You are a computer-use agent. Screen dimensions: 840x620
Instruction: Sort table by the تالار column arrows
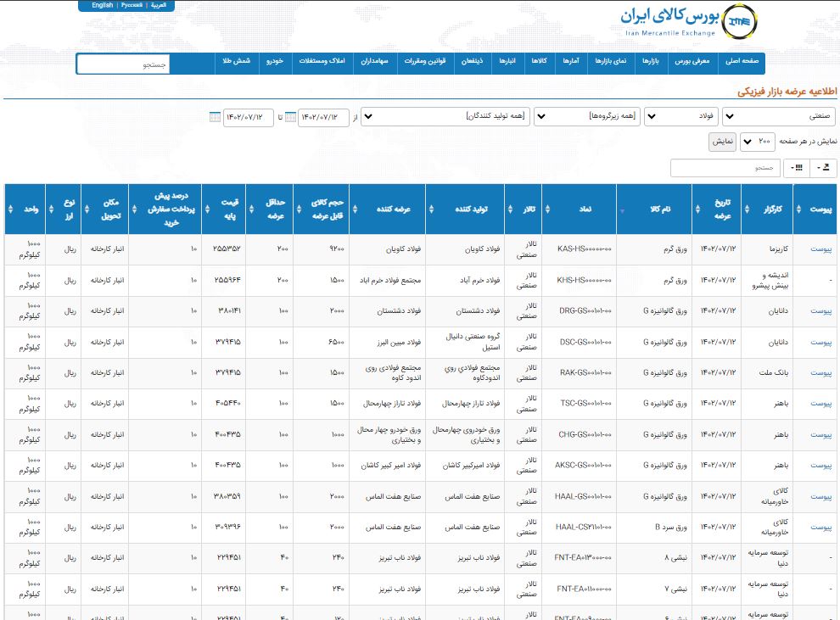click(x=510, y=209)
